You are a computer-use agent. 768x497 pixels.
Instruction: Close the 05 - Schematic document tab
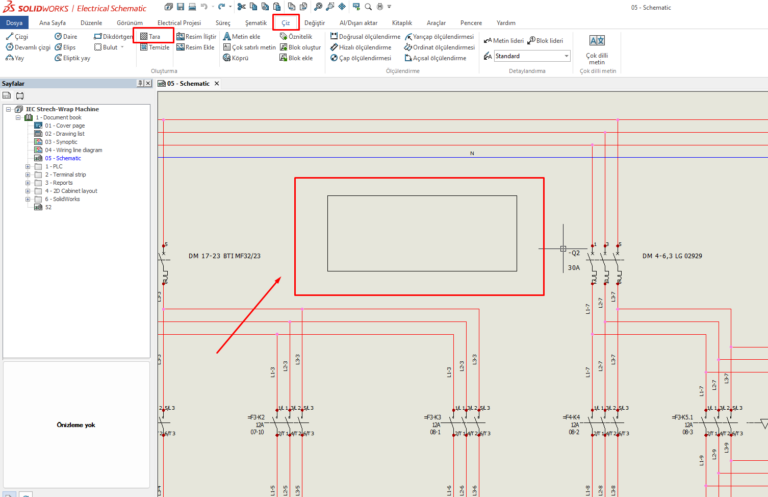click(x=215, y=84)
